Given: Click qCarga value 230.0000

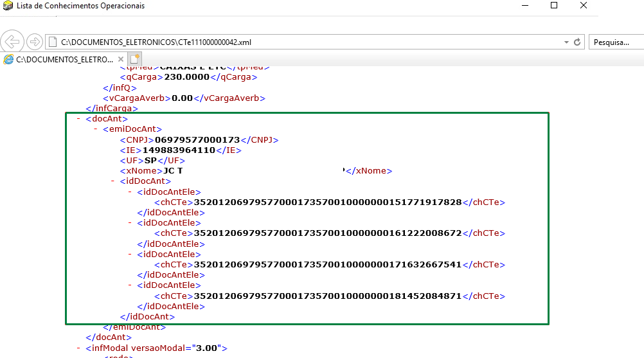Looking at the screenshot, I should [187, 77].
